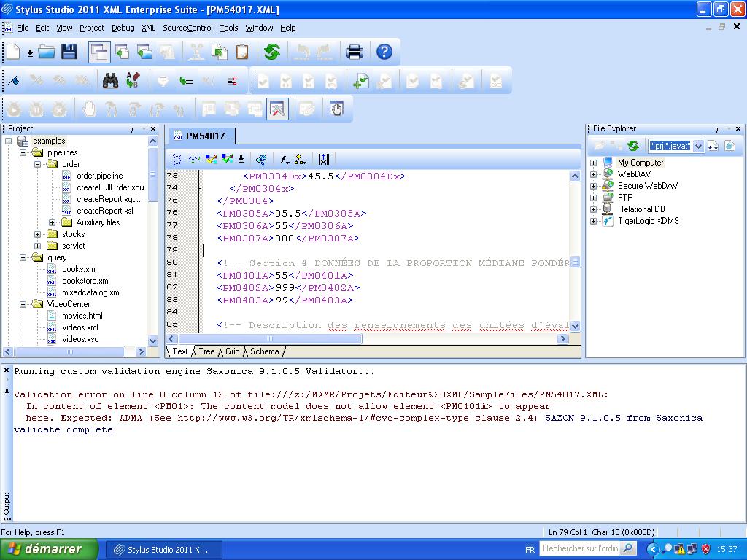This screenshot has width=747, height=560.
Task: Save the file with the floppy icon
Action: [69, 52]
